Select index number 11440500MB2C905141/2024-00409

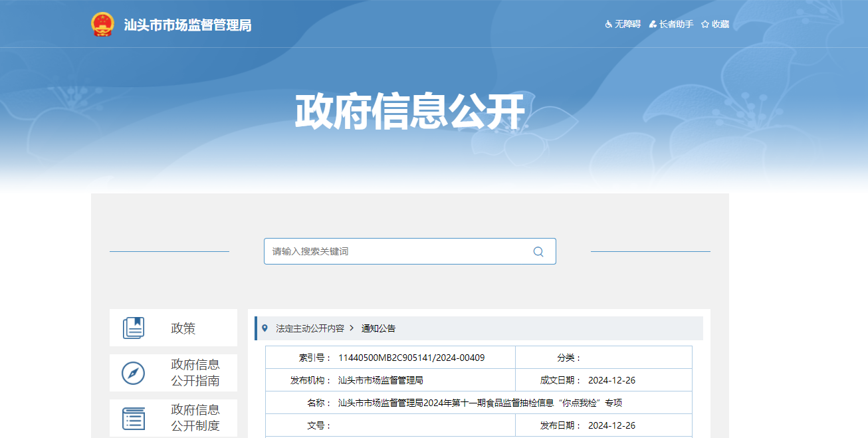click(x=411, y=358)
